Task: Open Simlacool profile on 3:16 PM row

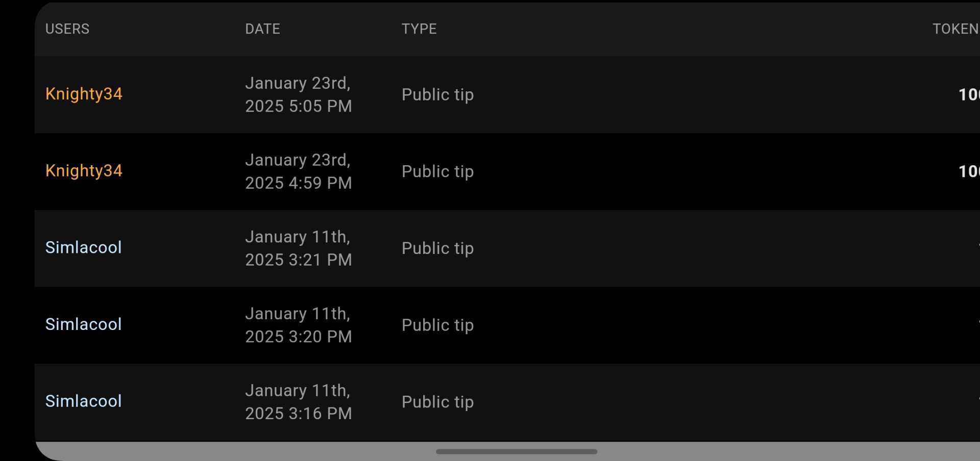Action: pos(84,401)
